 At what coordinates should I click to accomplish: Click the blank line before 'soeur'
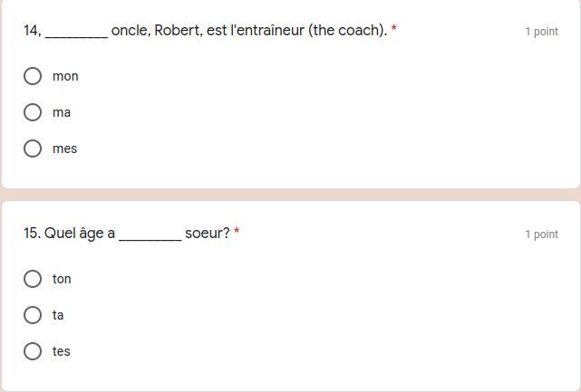pos(150,237)
